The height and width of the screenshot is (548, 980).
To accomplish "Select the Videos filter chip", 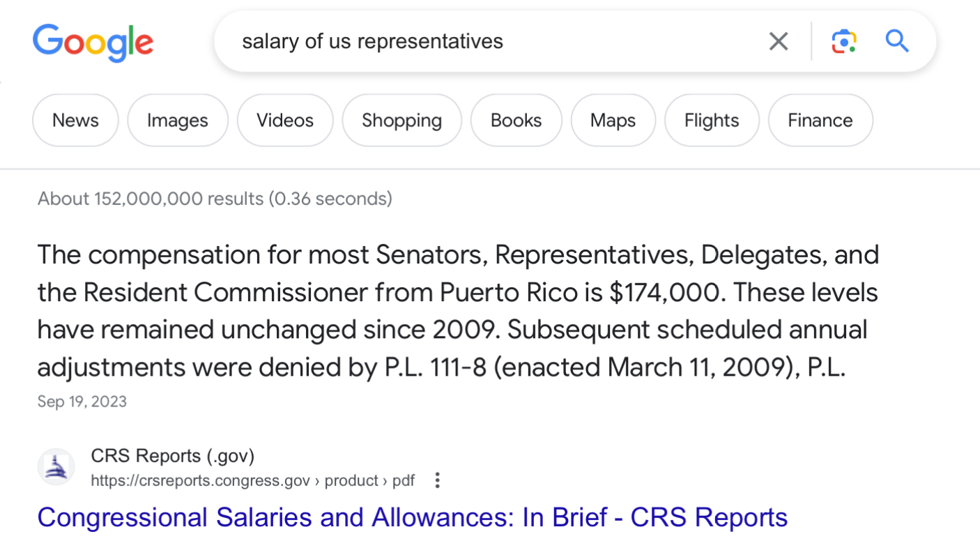I will click(x=285, y=121).
